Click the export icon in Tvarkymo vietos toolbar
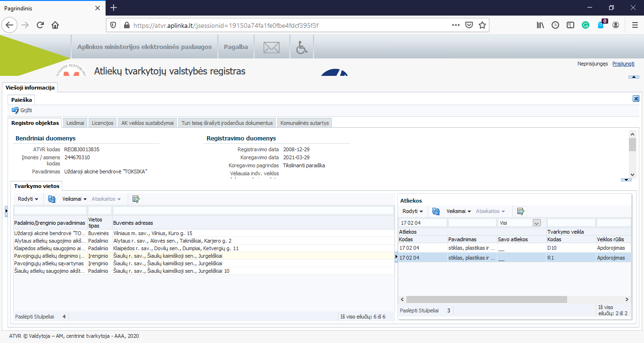The width and height of the screenshot is (644, 343). 136,199
